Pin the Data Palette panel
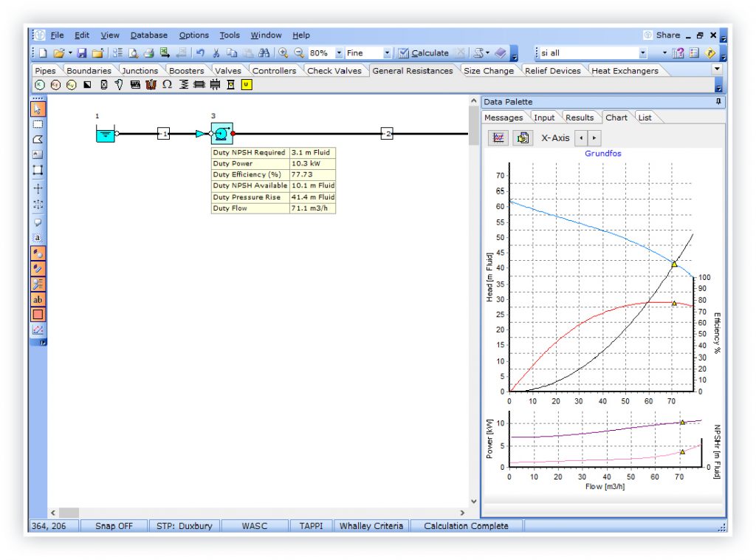Viewport: 756px width, 560px height. tap(718, 102)
